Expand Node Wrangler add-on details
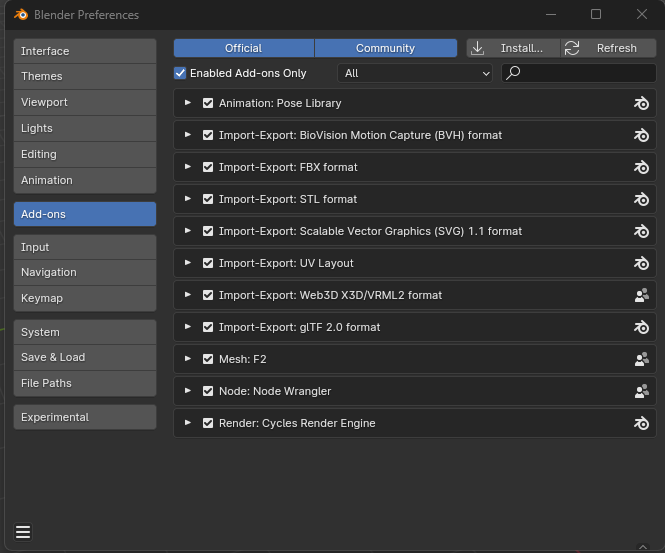Image resolution: width=665 pixels, height=553 pixels. pos(187,391)
